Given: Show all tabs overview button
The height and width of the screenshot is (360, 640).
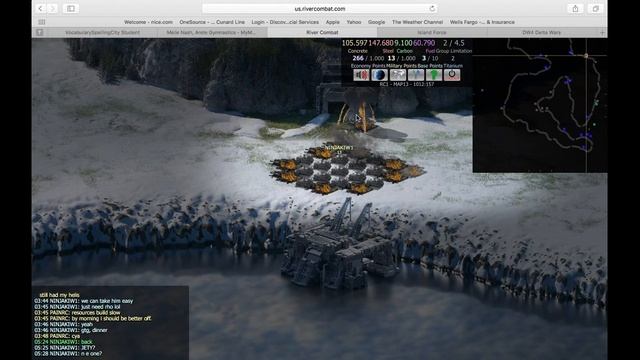Looking at the screenshot, I should pos(596,8).
